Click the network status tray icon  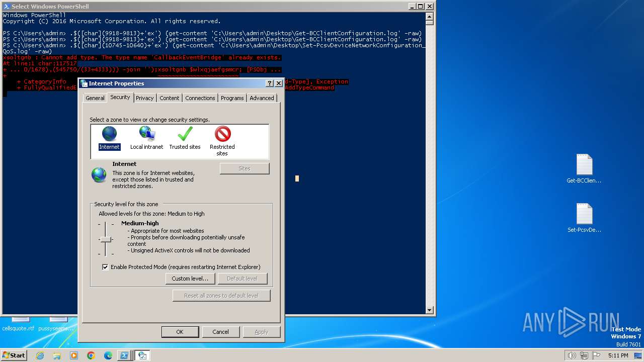(x=585, y=355)
